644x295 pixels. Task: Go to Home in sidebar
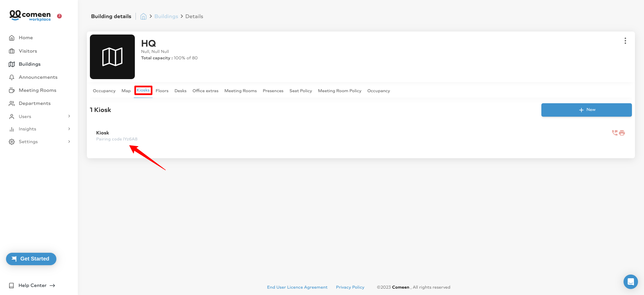[x=26, y=38]
